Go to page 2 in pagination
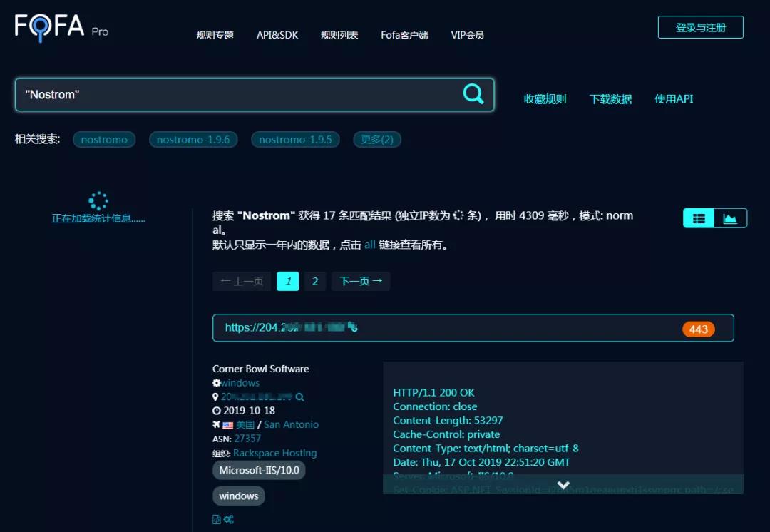Image resolution: width=770 pixels, height=532 pixels. (x=315, y=281)
